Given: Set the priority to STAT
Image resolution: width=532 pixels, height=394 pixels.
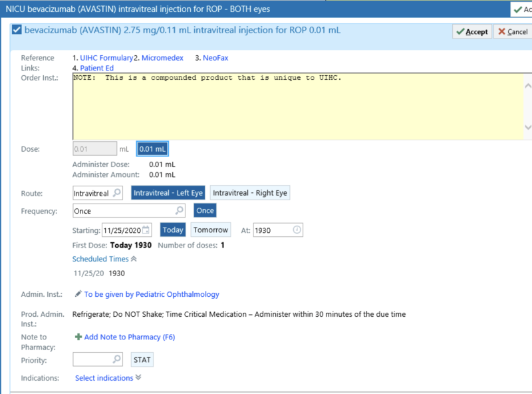Looking at the screenshot, I should click(x=142, y=359).
